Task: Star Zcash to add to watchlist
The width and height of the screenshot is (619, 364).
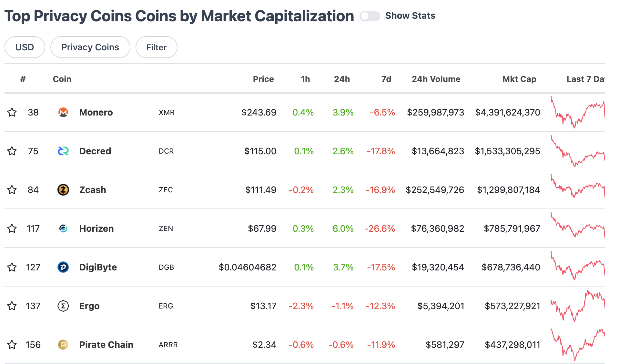Action: (x=12, y=190)
